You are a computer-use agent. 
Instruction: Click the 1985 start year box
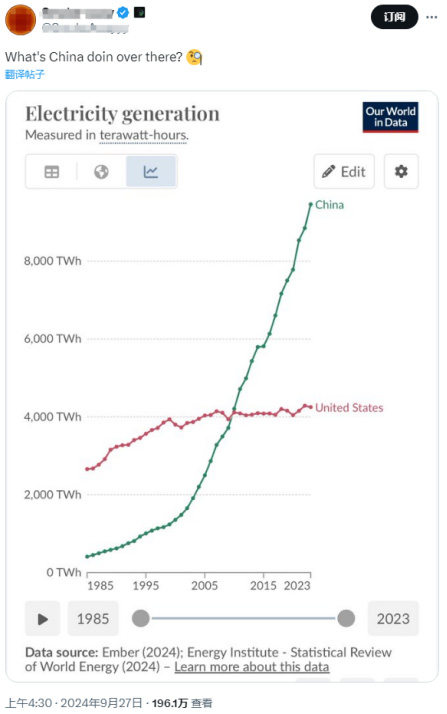tap(93, 619)
